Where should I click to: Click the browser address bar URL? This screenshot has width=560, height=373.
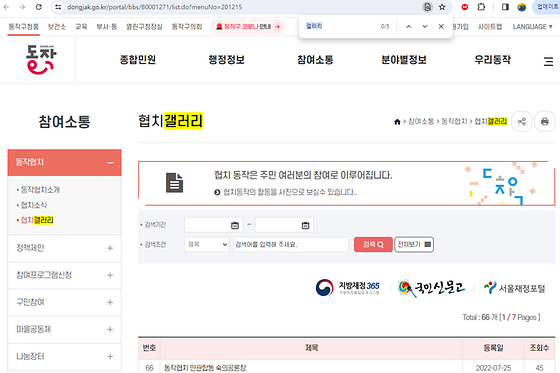click(x=154, y=7)
